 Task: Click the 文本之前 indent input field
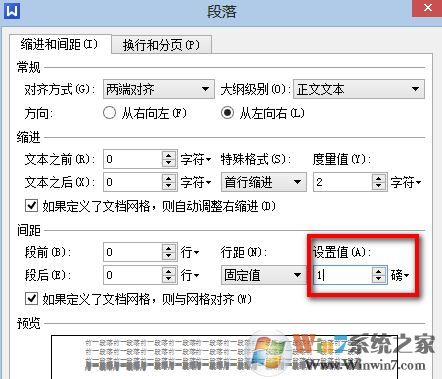[x=133, y=159]
